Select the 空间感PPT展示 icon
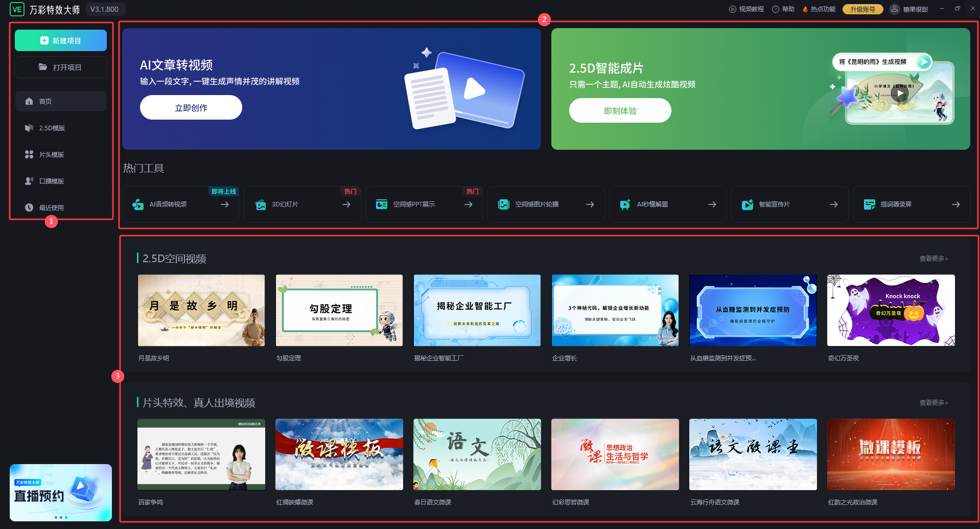This screenshot has width=980, height=529. click(382, 204)
